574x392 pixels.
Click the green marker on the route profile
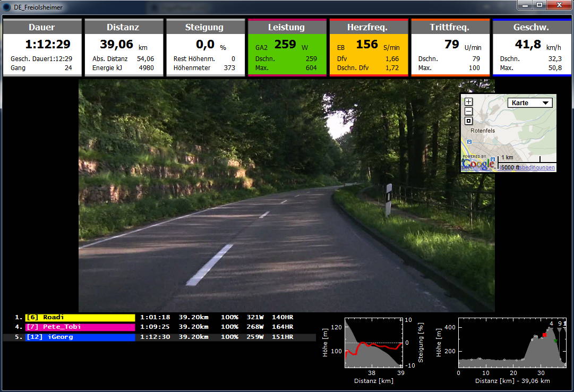coord(555,341)
